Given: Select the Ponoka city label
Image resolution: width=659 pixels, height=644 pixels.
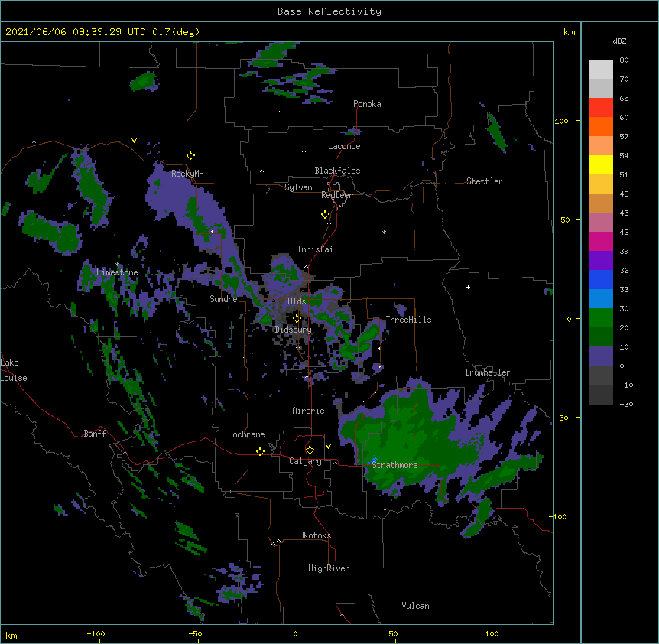Looking at the screenshot, I should [x=367, y=104].
